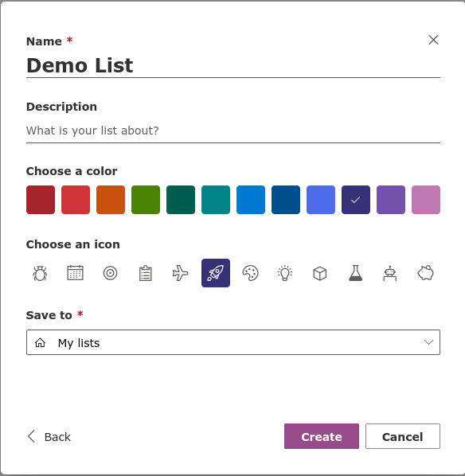465x476 pixels.
Task: Choose the paint palette icon
Action: 251,273
